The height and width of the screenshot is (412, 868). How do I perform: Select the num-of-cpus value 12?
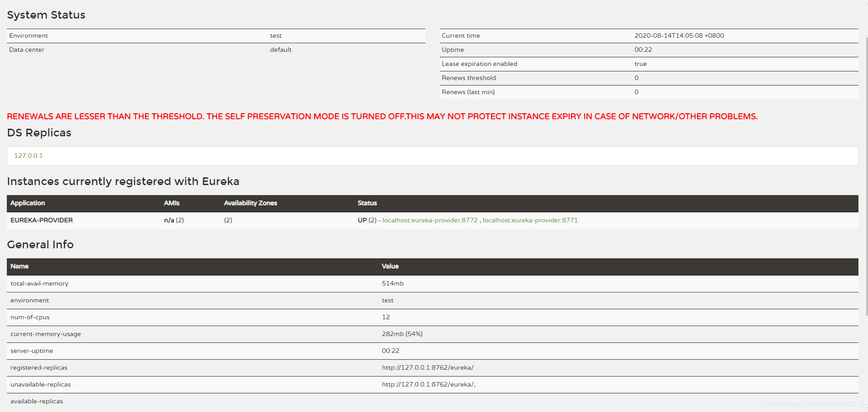click(x=386, y=317)
